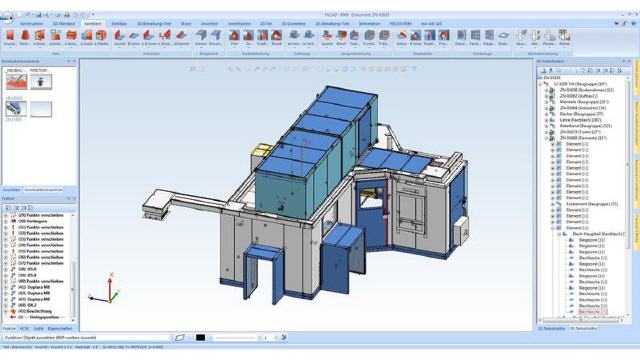Expand the Kanäle (Baugruppe) tree node
640x360 pixels.
546,102
